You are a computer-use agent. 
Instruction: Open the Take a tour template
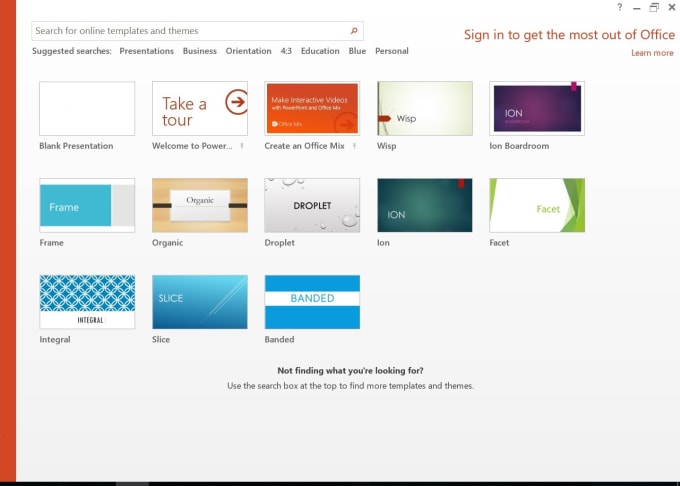pos(200,108)
